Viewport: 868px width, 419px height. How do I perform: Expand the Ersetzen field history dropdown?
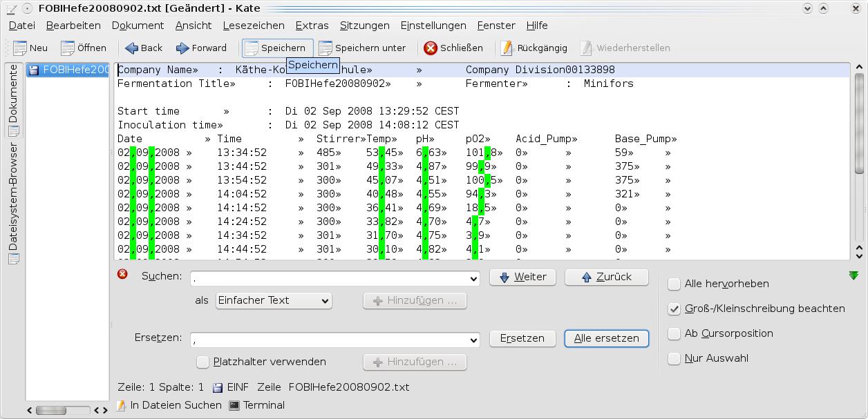[x=473, y=340]
